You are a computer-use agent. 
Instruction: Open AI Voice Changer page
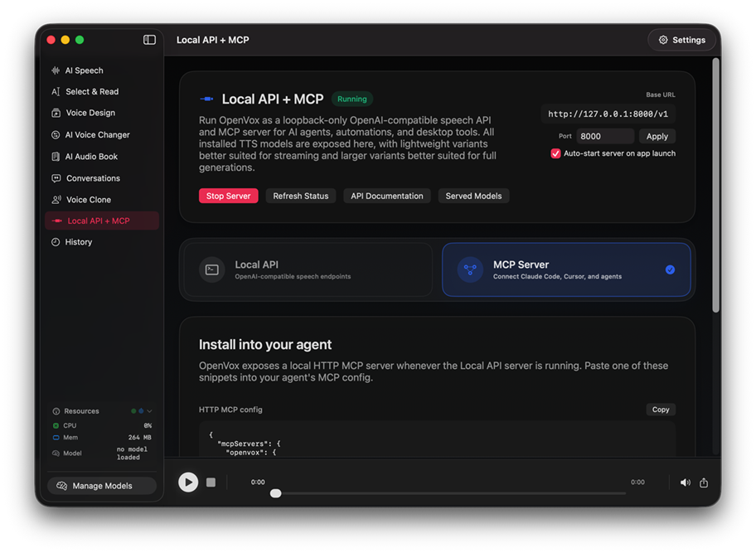pyautogui.click(x=102, y=135)
